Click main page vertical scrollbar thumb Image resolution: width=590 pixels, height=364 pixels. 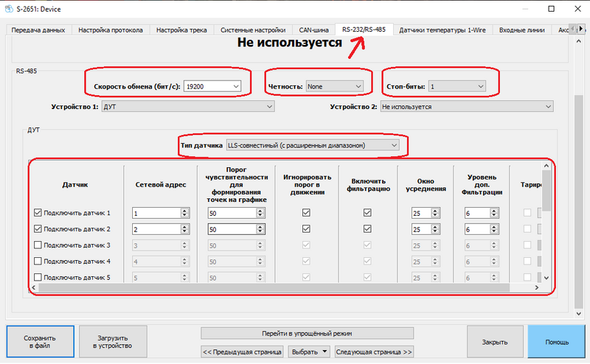tap(579, 201)
